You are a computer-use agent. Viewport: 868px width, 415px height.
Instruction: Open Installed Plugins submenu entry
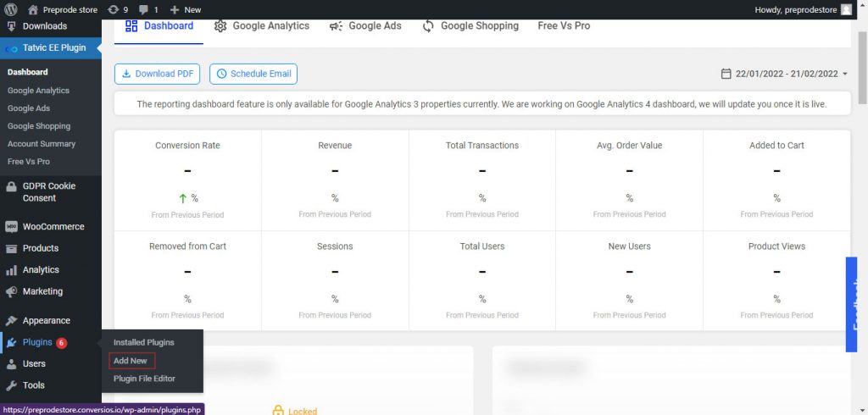click(144, 342)
